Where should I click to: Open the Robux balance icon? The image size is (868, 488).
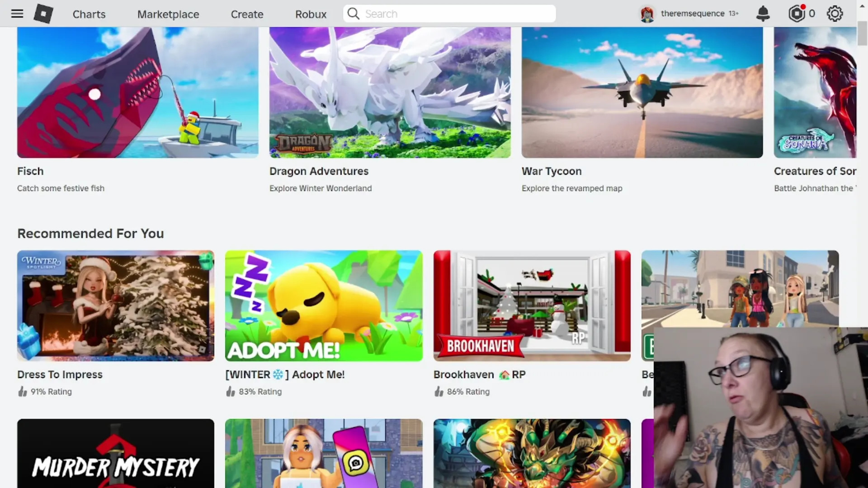pos(797,14)
